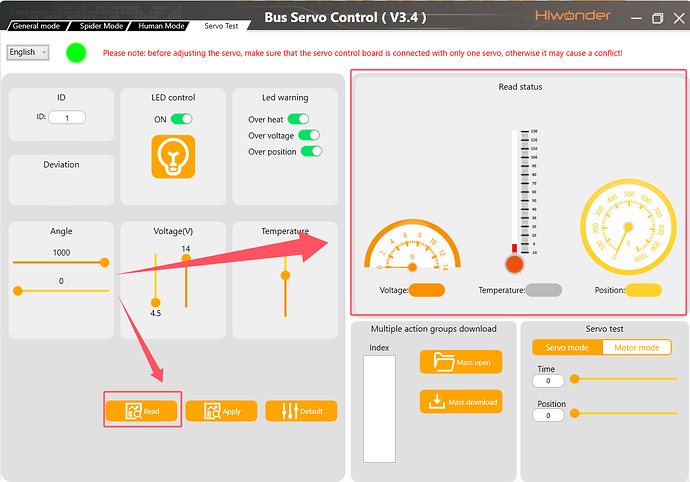Open files with Mass open folder button
690x482 pixels.
[461, 362]
